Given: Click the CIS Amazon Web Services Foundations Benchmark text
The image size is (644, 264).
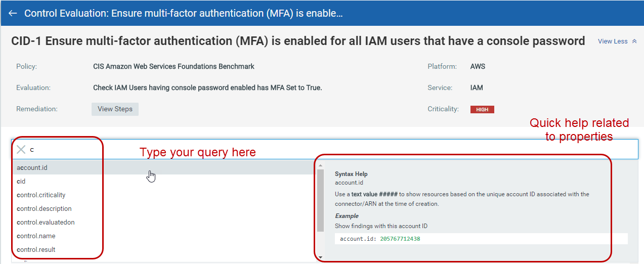Looking at the screenshot, I should 174,66.
